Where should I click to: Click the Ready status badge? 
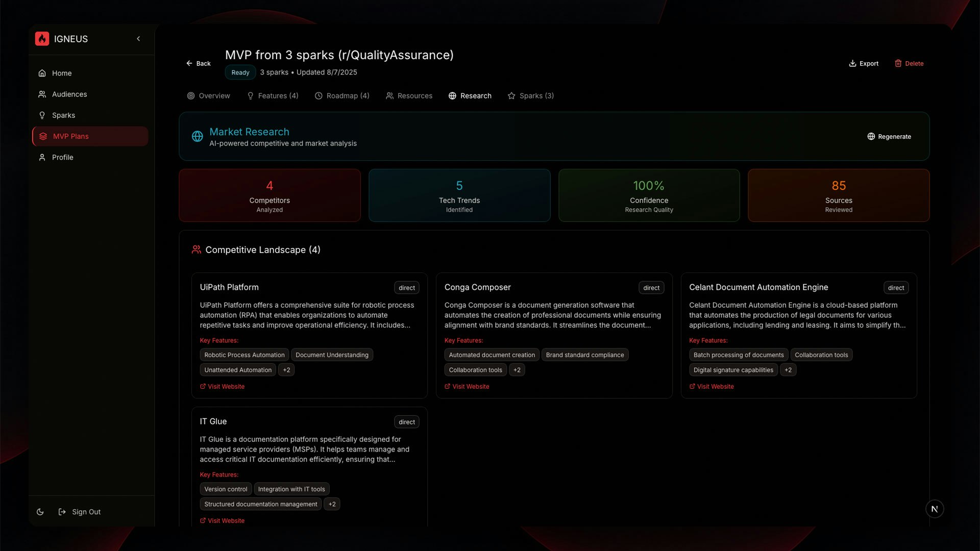point(240,72)
